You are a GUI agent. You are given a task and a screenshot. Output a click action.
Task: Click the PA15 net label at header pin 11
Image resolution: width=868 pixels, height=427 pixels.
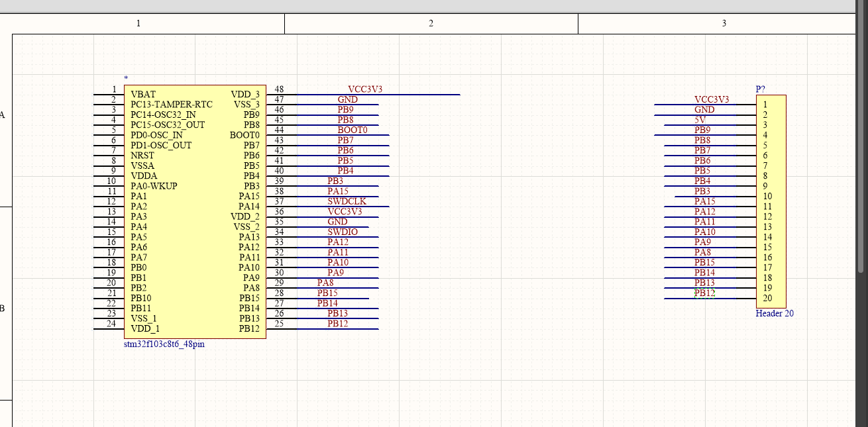[705, 201]
